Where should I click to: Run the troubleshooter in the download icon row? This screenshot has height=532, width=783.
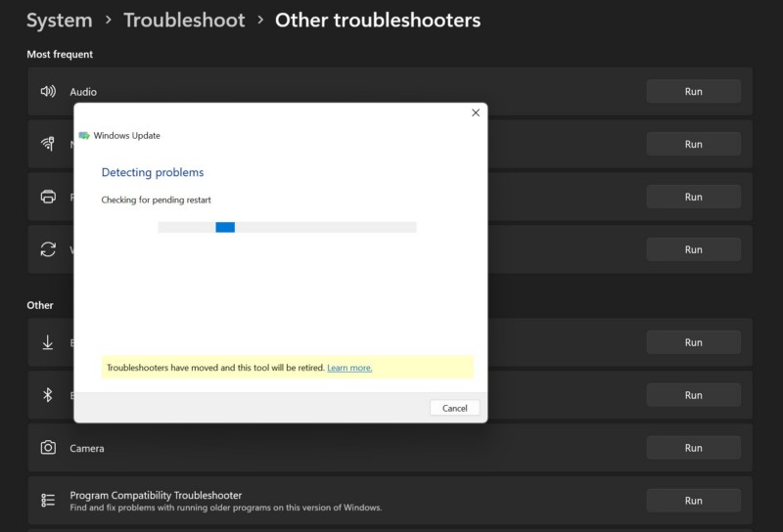693,342
